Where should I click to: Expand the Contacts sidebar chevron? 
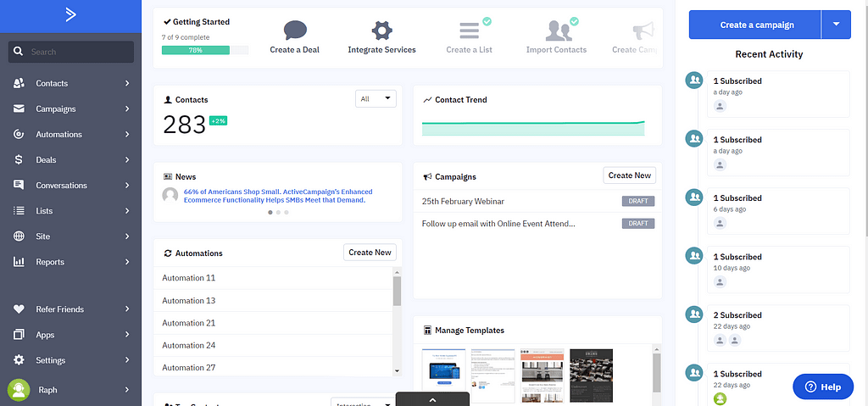point(127,83)
